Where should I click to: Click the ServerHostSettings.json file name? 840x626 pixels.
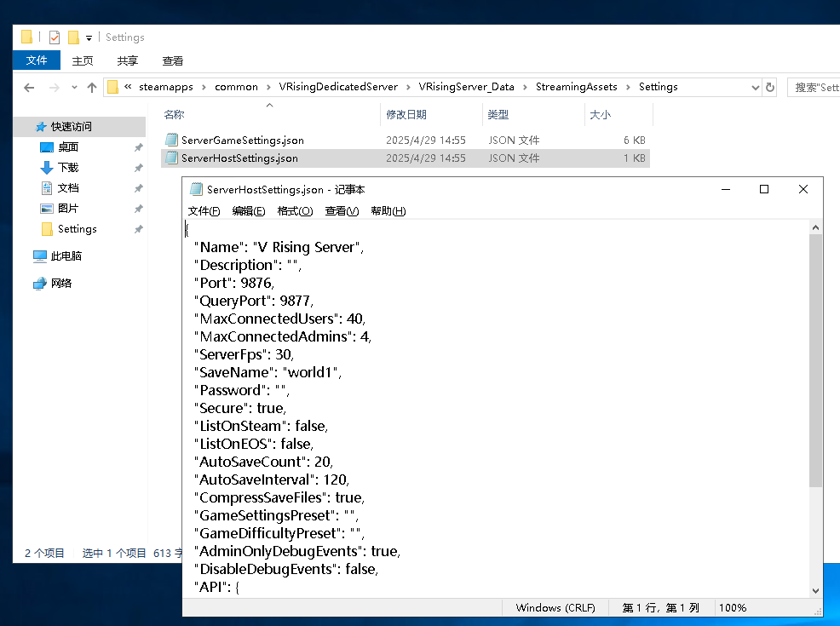[x=239, y=158]
